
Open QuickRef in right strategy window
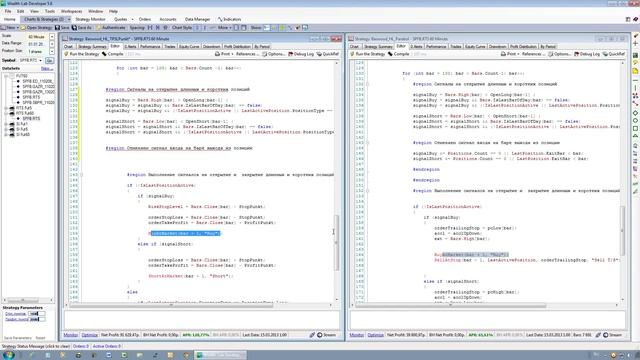point(613,54)
